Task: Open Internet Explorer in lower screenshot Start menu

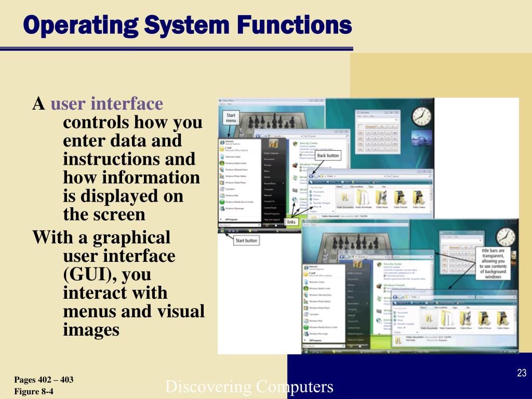Action: [324, 268]
